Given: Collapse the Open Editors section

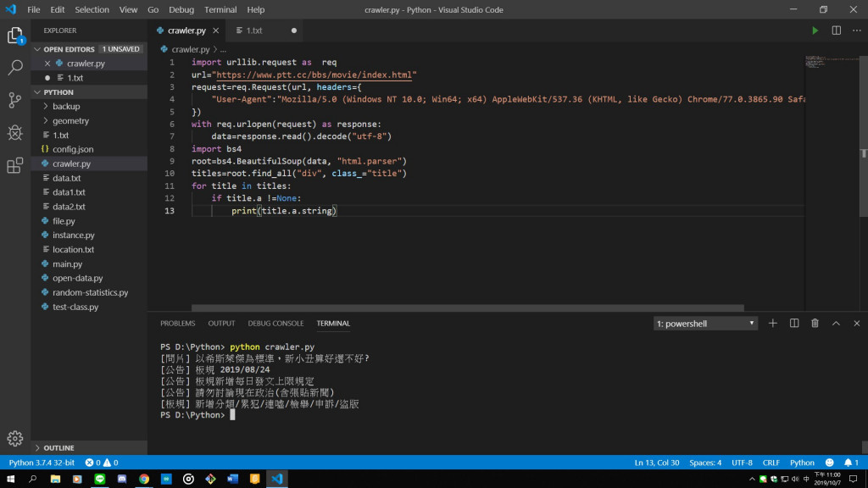Looking at the screenshot, I should point(37,49).
